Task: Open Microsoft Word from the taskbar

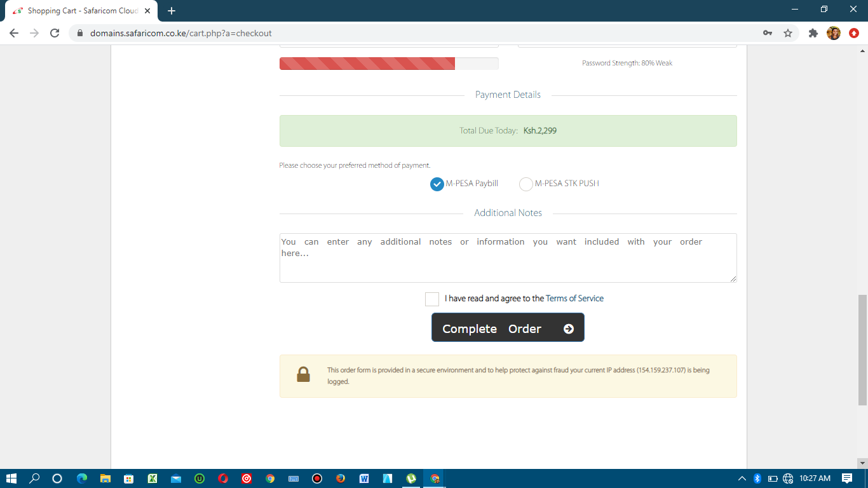Action: (x=364, y=478)
